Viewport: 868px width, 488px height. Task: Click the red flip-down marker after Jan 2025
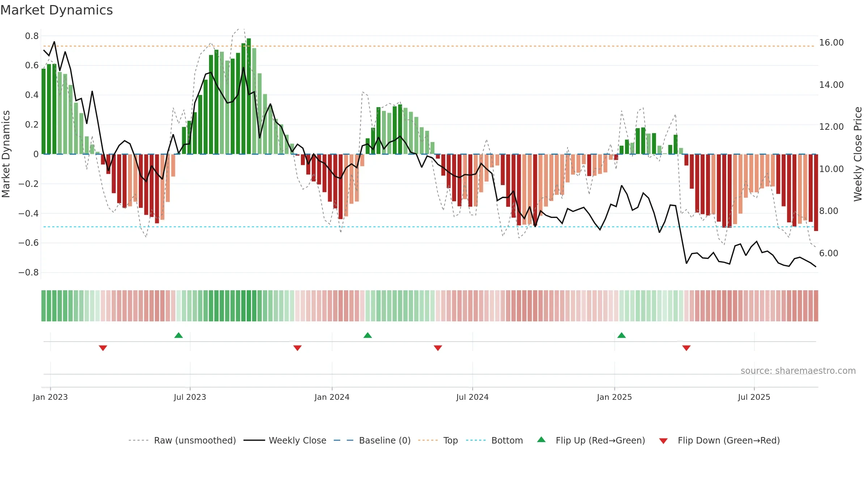686,348
